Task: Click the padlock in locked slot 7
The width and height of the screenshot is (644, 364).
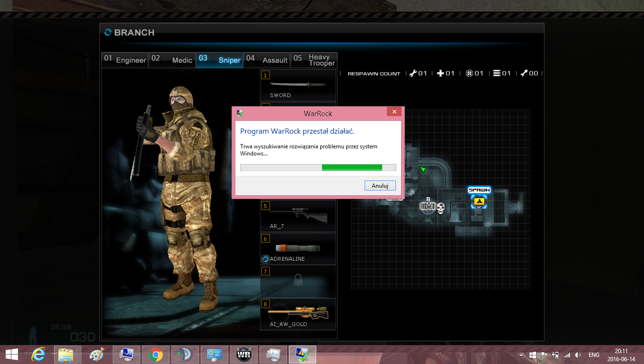Action: [298, 281]
